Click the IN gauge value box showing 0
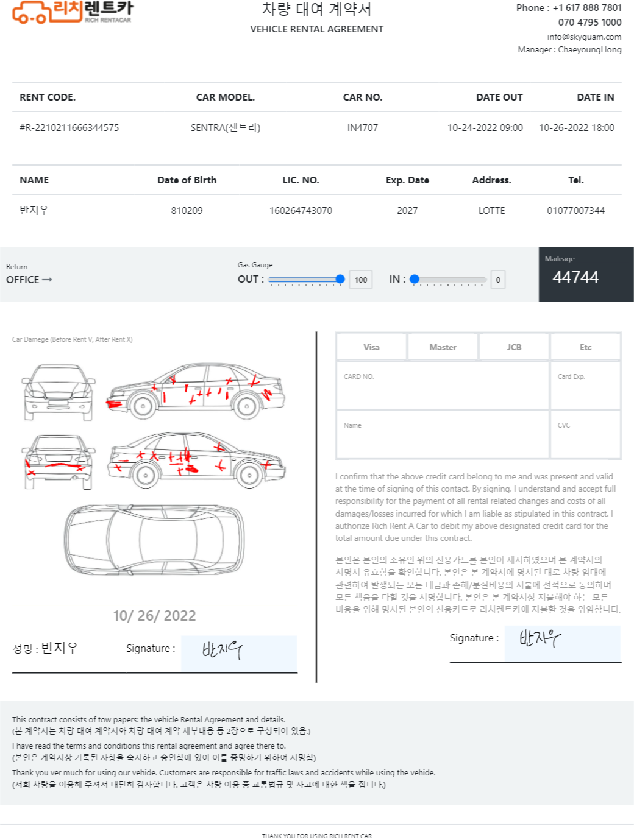Viewport: 634px width, 840px height. (498, 280)
